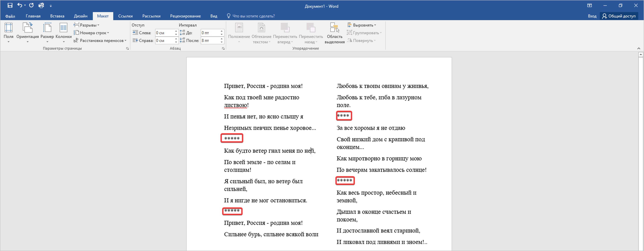Switch to the Вставка tab
The height and width of the screenshot is (251, 644).
[x=57, y=16]
